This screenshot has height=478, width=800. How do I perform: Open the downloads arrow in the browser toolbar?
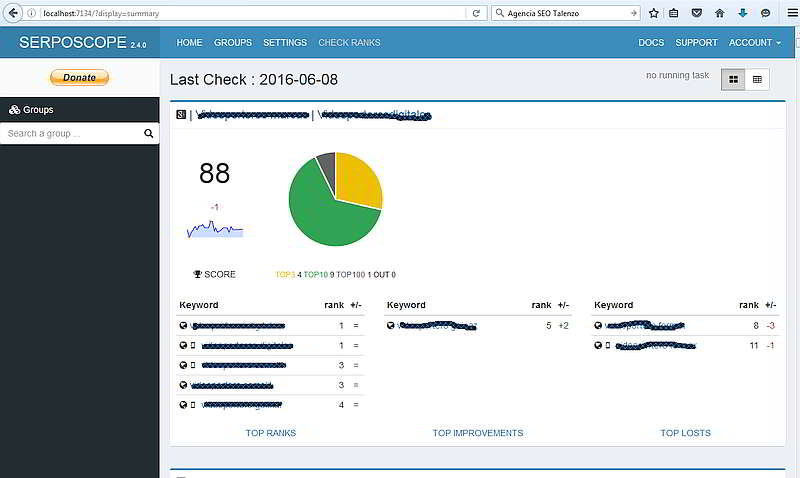pyautogui.click(x=742, y=13)
